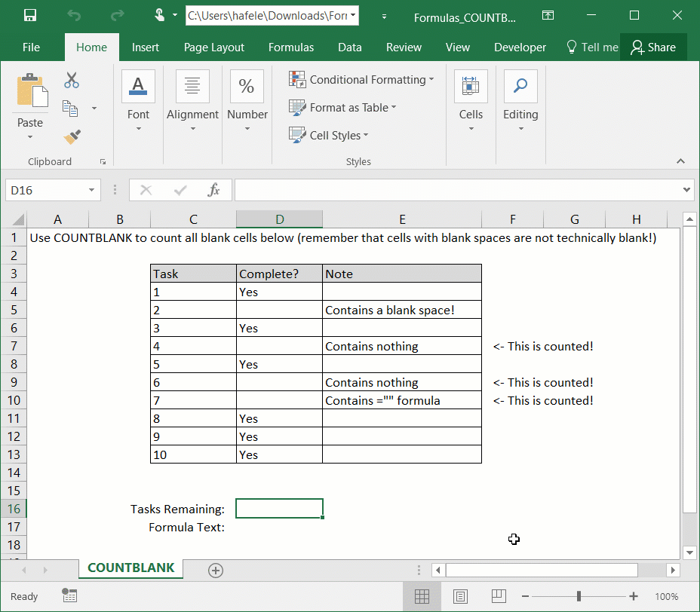
Task: Add a new sheet with plus icon
Action: pos(216,570)
